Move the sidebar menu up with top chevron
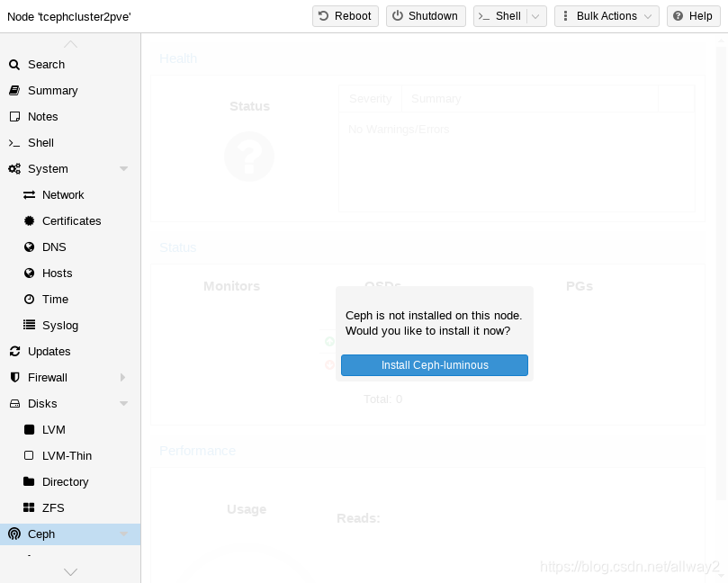This screenshot has width=728, height=583. tap(70, 45)
